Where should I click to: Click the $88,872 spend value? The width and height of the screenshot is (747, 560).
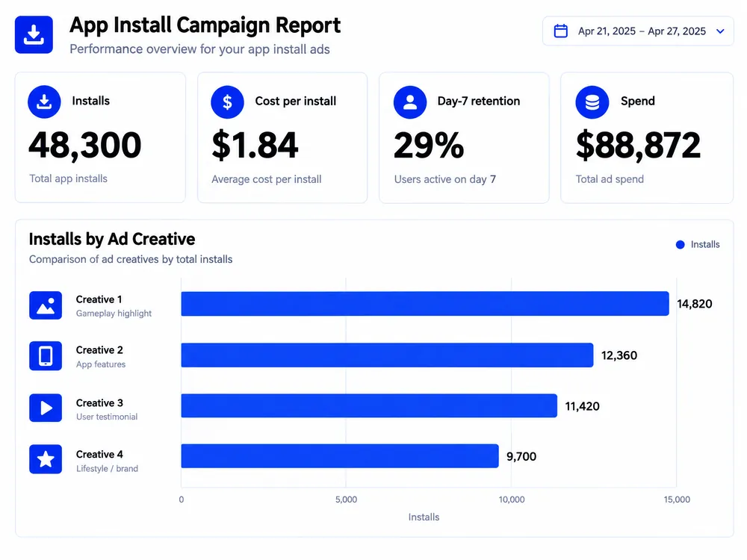point(639,146)
